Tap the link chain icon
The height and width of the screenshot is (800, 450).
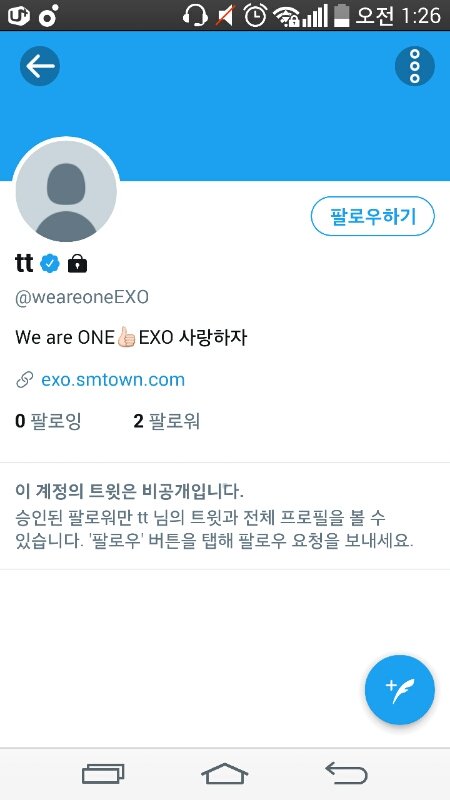pyautogui.click(x=25, y=380)
